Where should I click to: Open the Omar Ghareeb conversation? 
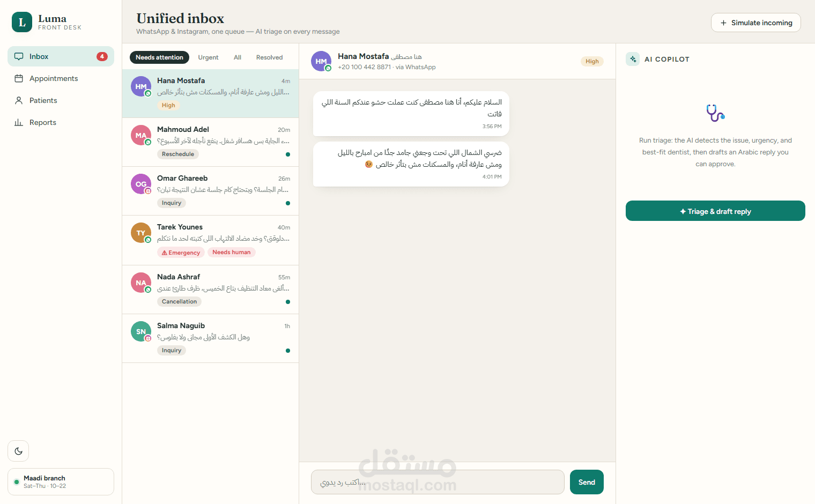[x=210, y=191]
